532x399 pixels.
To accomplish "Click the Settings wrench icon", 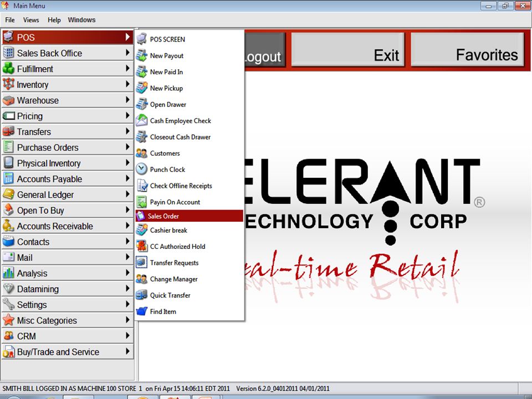I will click(8, 304).
